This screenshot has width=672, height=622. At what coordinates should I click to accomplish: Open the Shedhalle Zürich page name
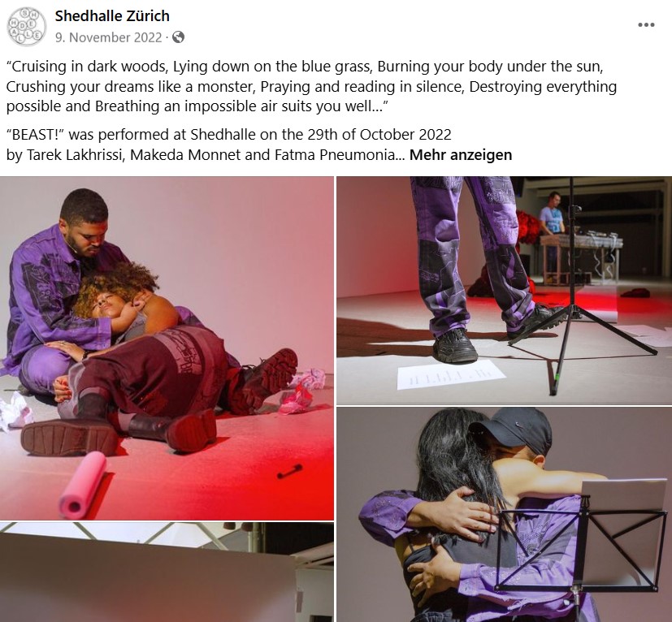(x=112, y=16)
